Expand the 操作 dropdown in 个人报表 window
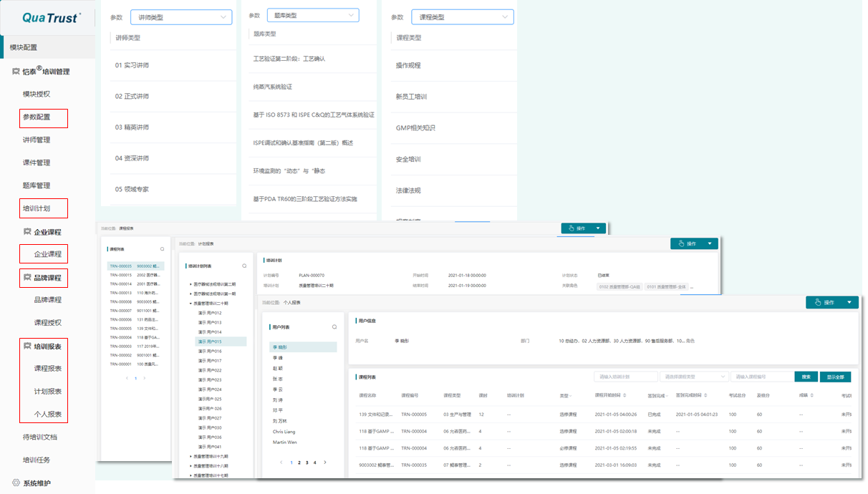This screenshot has height=494, width=868. pos(849,302)
